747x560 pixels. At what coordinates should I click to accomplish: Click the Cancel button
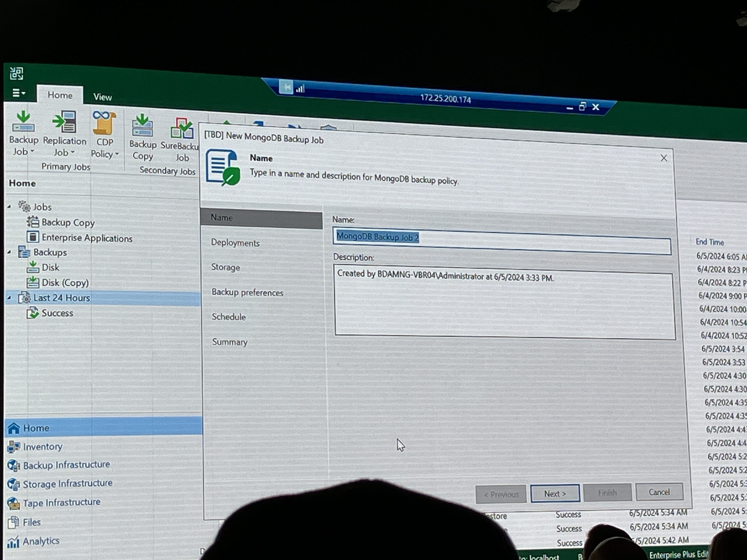pos(659,492)
